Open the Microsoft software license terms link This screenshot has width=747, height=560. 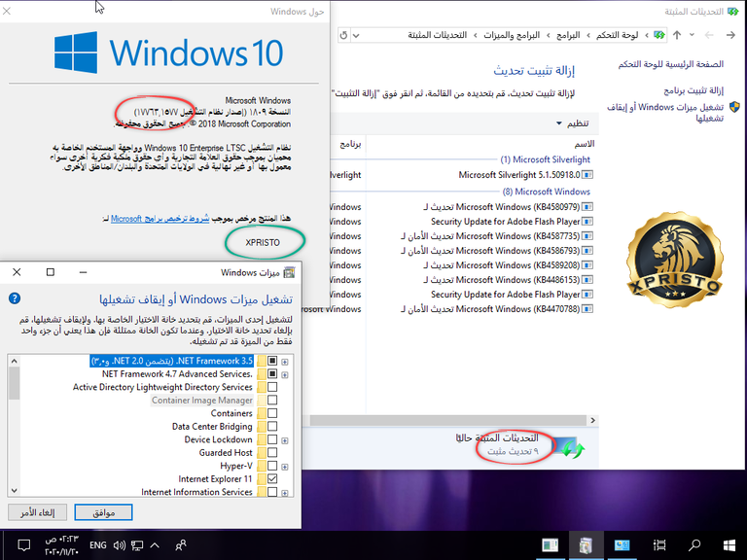[x=160, y=219]
